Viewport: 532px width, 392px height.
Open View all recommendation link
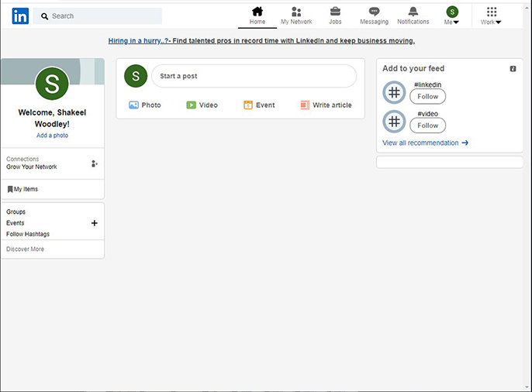point(426,143)
